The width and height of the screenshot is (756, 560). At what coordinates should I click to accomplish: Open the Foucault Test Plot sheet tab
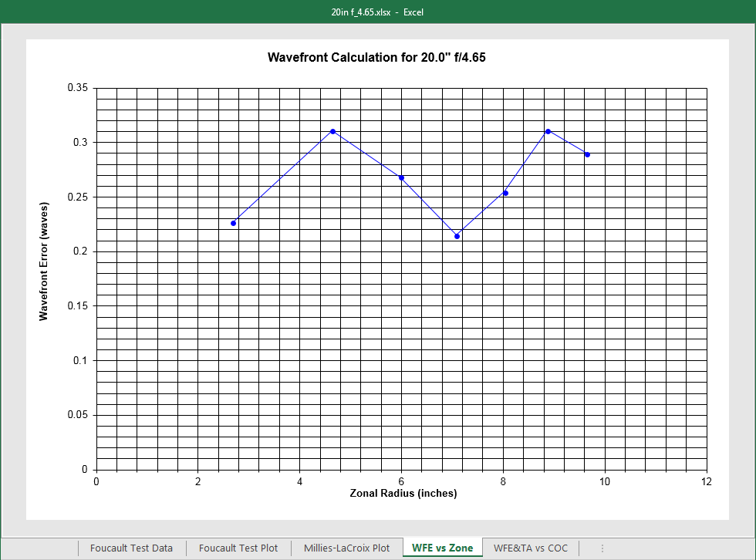point(238,548)
